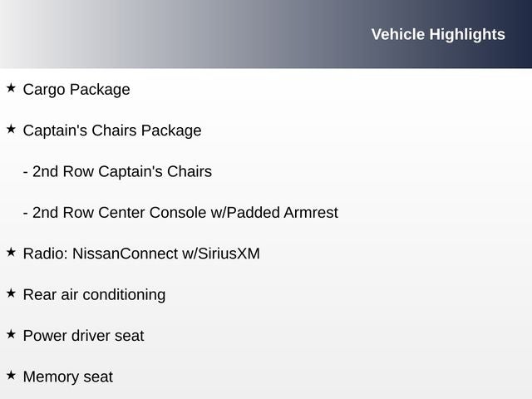
Task: Click the Rear air conditioning item
Action: tap(94, 294)
